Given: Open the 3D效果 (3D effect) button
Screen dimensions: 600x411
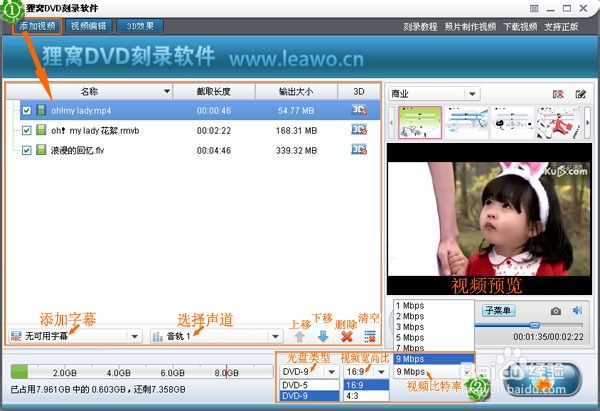Looking at the screenshot, I should click(140, 26).
